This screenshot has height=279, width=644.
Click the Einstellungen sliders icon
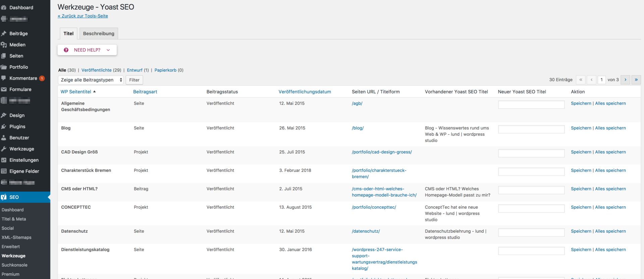click(4, 160)
